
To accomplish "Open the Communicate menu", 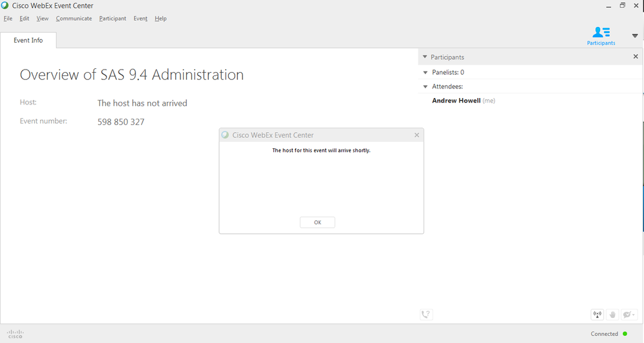I will (x=74, y=19).
